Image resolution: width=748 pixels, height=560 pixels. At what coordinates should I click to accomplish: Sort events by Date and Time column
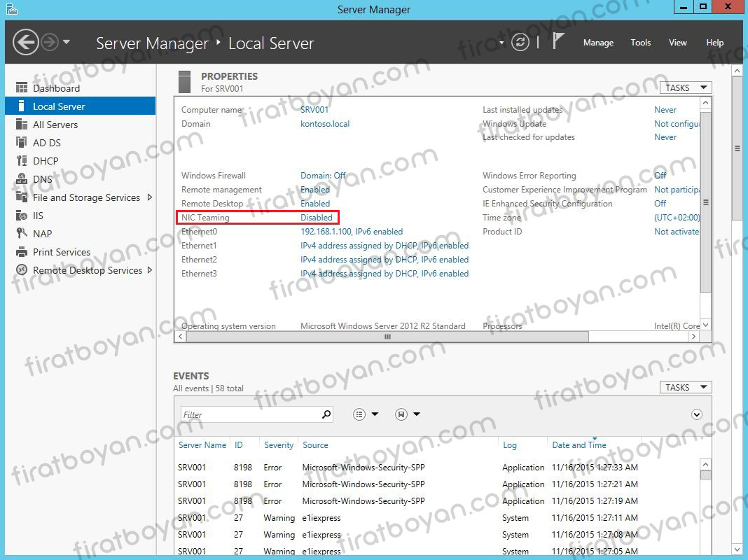tap(579, 444)
